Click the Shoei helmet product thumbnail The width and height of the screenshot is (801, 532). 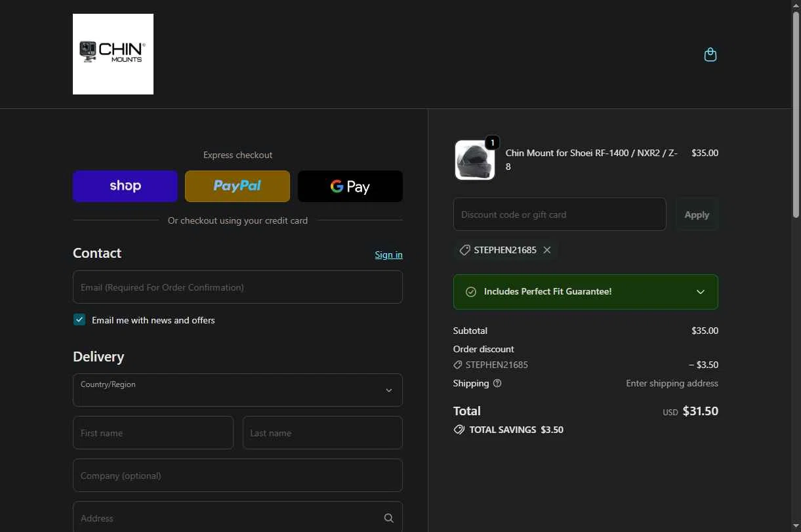[x=474, y=159]
